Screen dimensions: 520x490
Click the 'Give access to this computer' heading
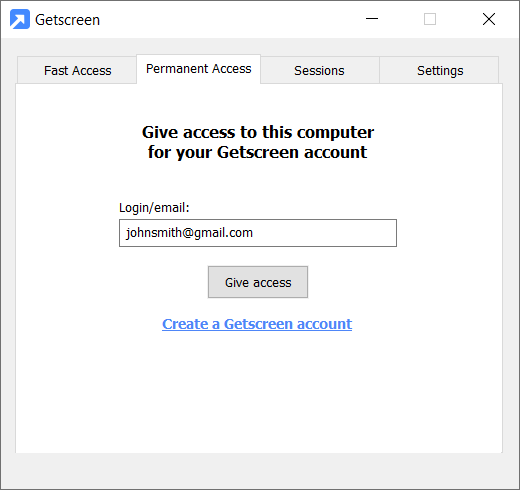[258, 132]
